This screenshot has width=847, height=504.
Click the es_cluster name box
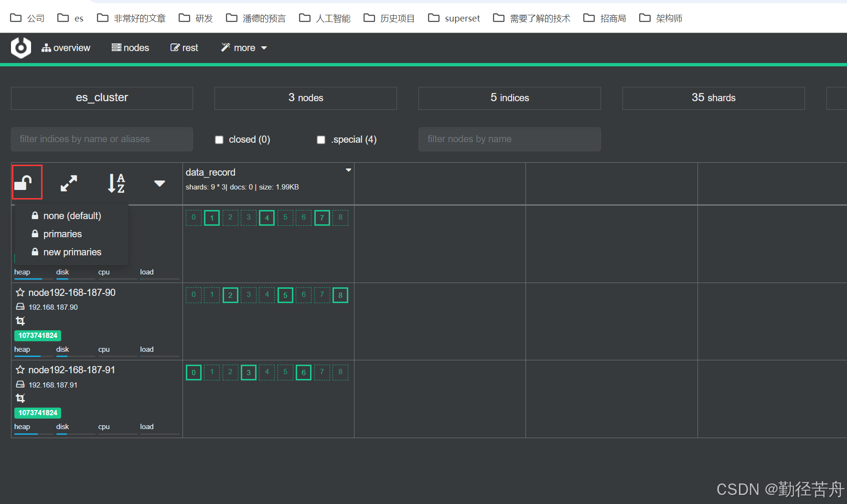tap(102, 98)
